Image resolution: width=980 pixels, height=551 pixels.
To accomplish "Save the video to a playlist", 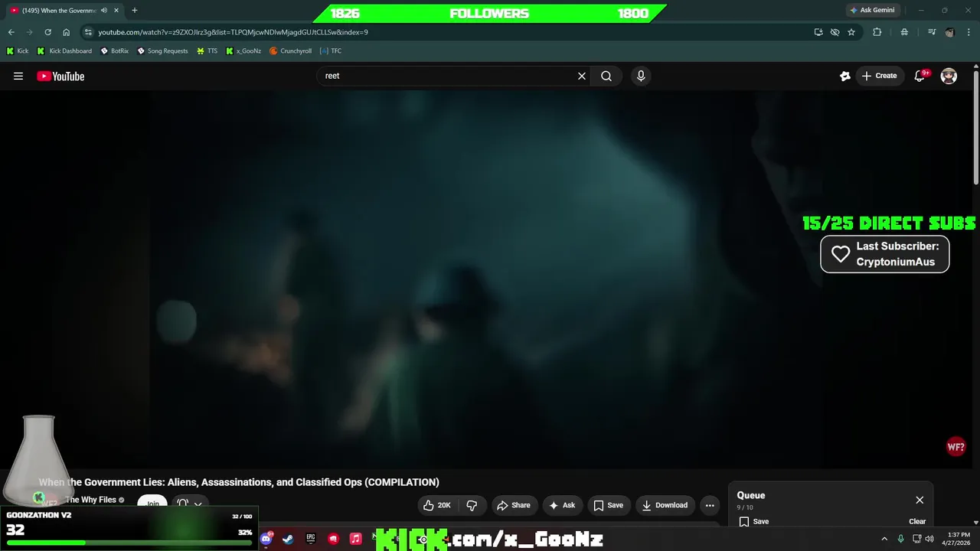I will pos(609,505).
